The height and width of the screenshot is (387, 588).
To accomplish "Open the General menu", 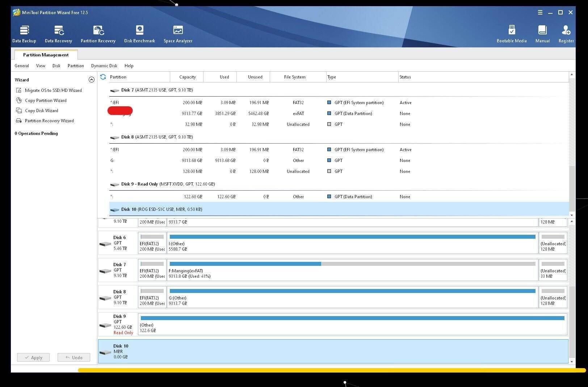I will coord(22,66).
